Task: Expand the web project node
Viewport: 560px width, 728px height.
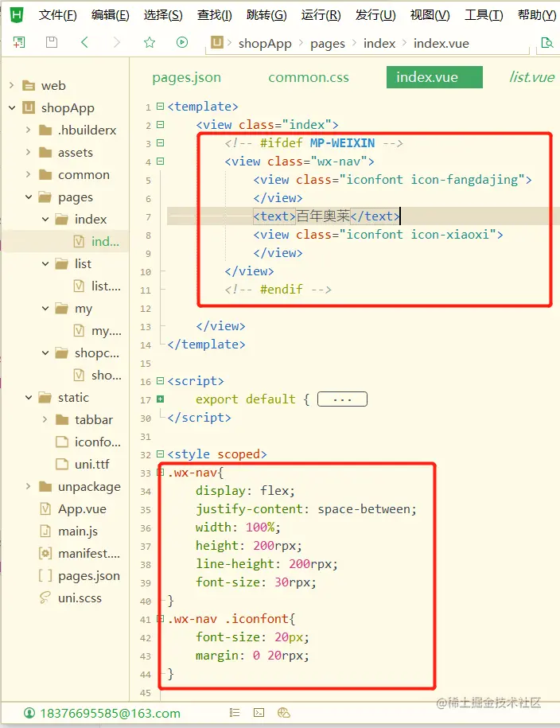Action: click(x=12, y=85)
